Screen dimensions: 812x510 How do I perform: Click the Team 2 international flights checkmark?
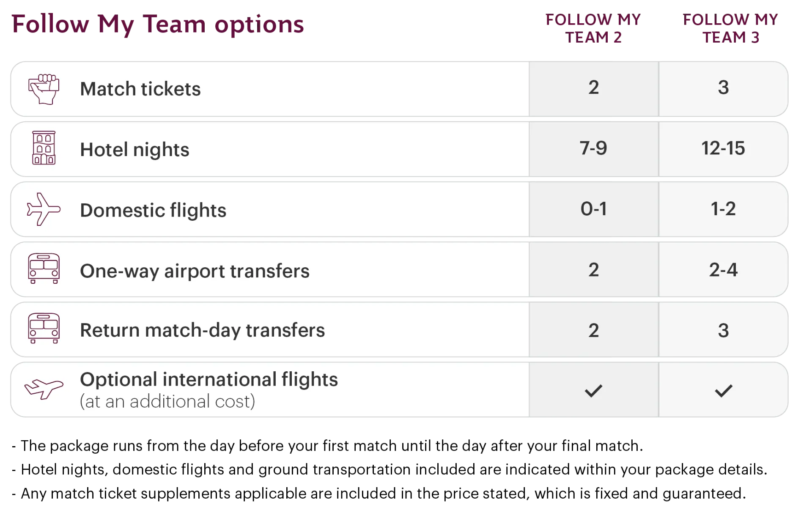(593, 390)
